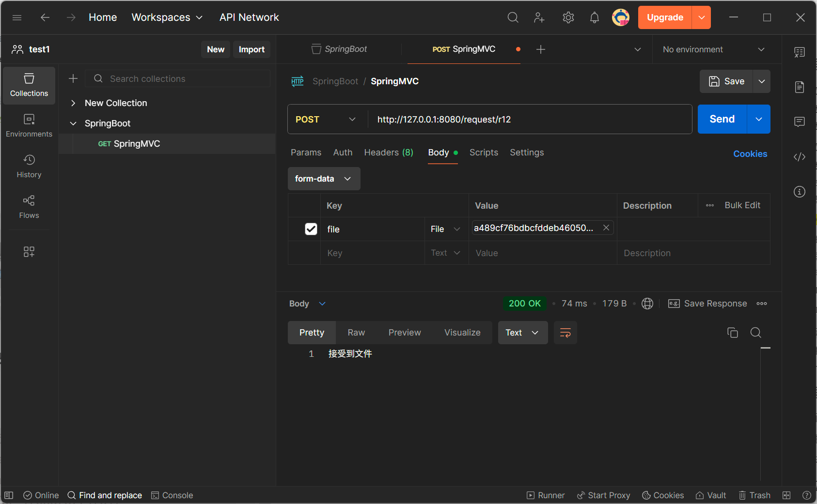Toggle the sidebar layout icon in status bar

pyautogui.click(x=9, y=495)
